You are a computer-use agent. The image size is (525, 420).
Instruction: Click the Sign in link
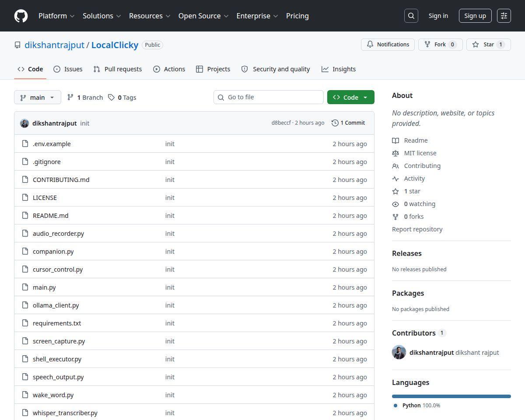click(438, 16)
